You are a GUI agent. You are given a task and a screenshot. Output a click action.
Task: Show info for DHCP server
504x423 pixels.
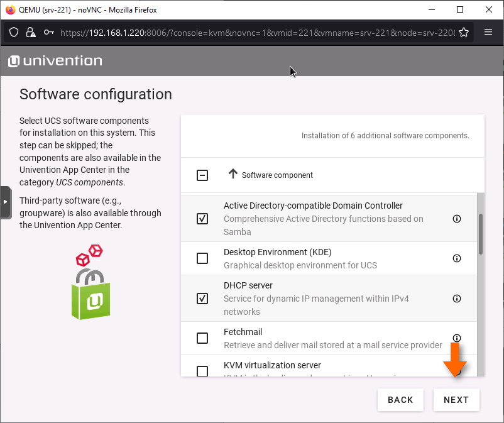[x=457, y=299]
